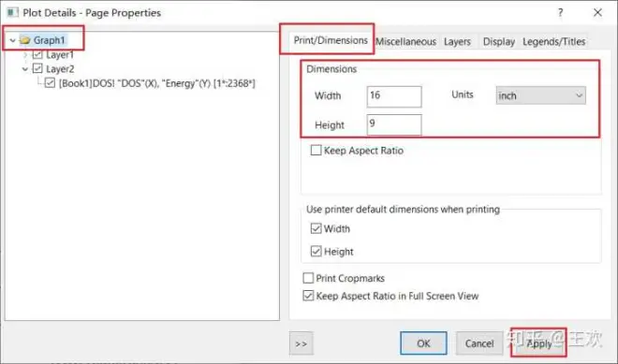The height and width of the screenshot is (364, 618).
Task: Uncheck the [Book1]DOS! plot checkbox
Action: click(50, 82)
